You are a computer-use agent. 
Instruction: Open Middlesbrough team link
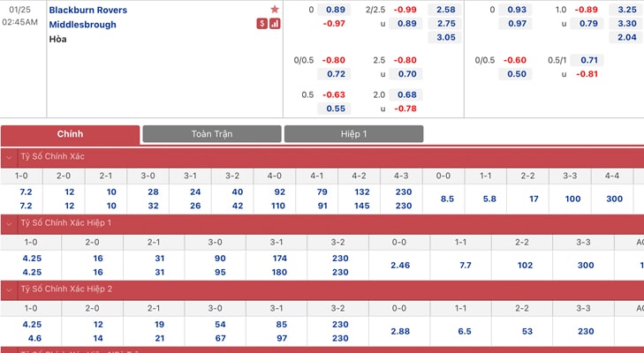(x=82, y=25)
